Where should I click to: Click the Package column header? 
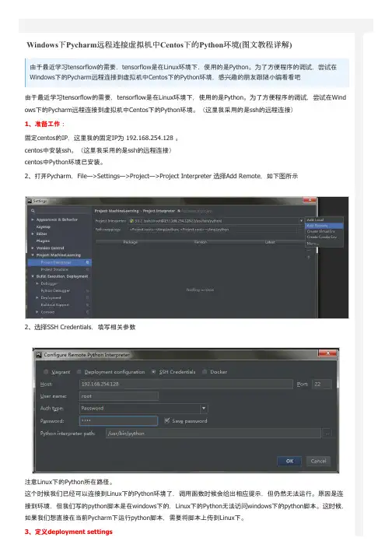[x=130, y=242]
